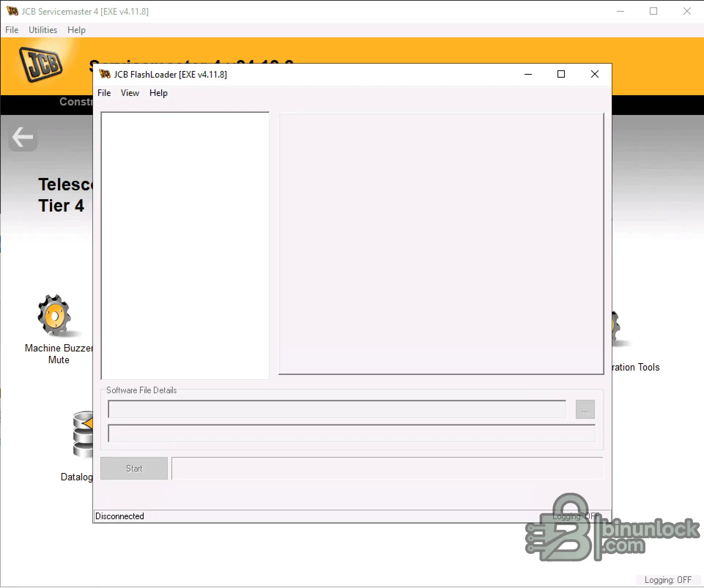Browse for a software file with the ellipsis button

(x=585, y=409)
